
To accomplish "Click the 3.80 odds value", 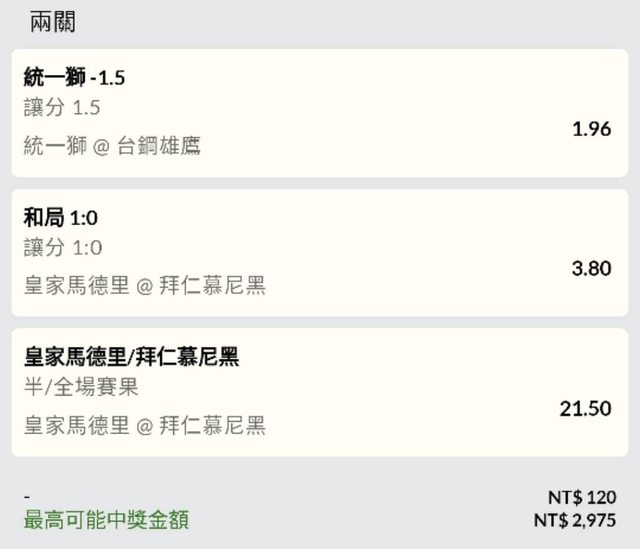I will (x=591, y=268).
